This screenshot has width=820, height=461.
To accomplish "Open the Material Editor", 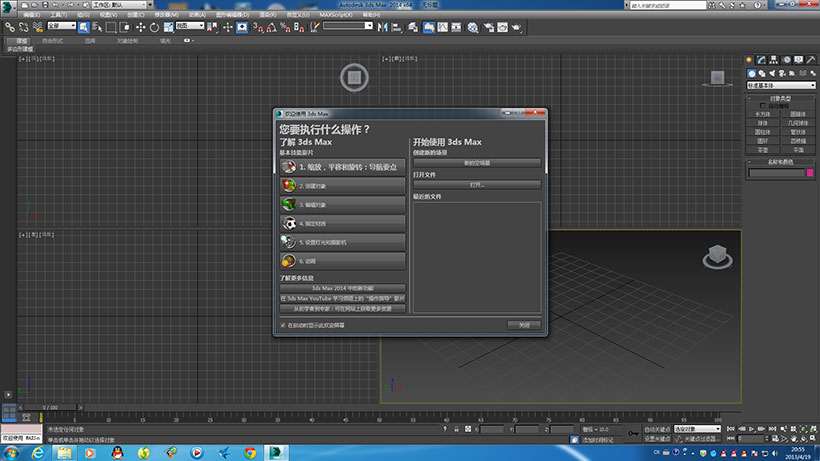I will coord(473,27).
